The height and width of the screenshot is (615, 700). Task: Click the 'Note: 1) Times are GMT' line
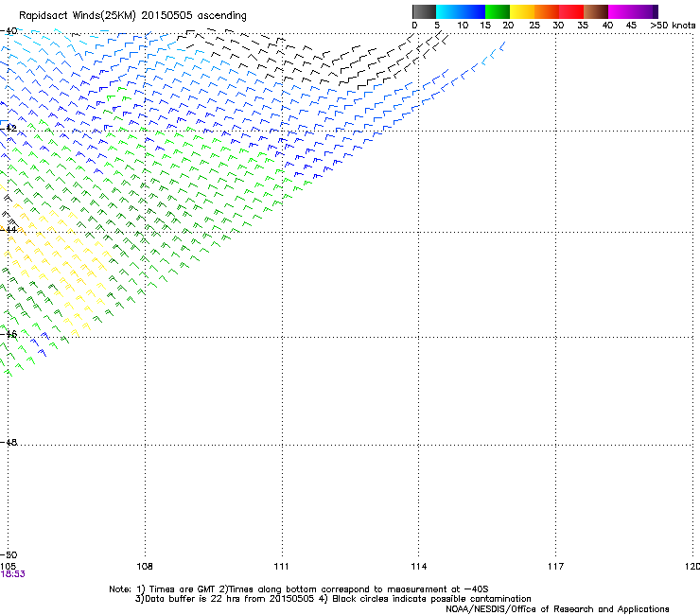tap(299, 589)
